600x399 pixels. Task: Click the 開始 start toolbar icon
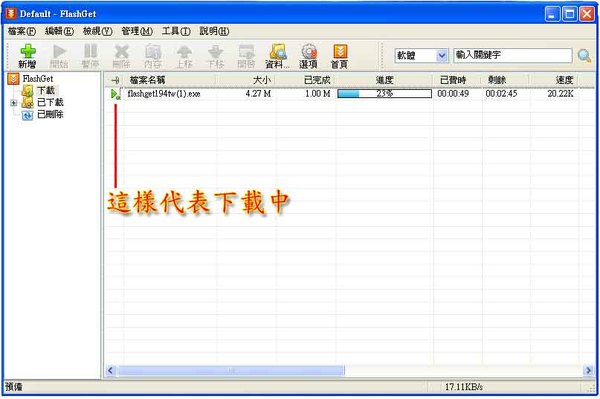59,56
